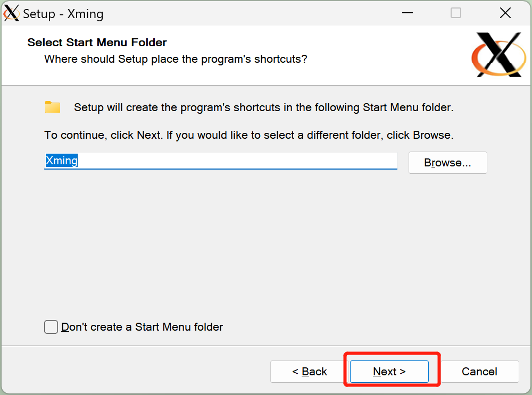Return to the previous page with Back

click(x=309, y=372)
